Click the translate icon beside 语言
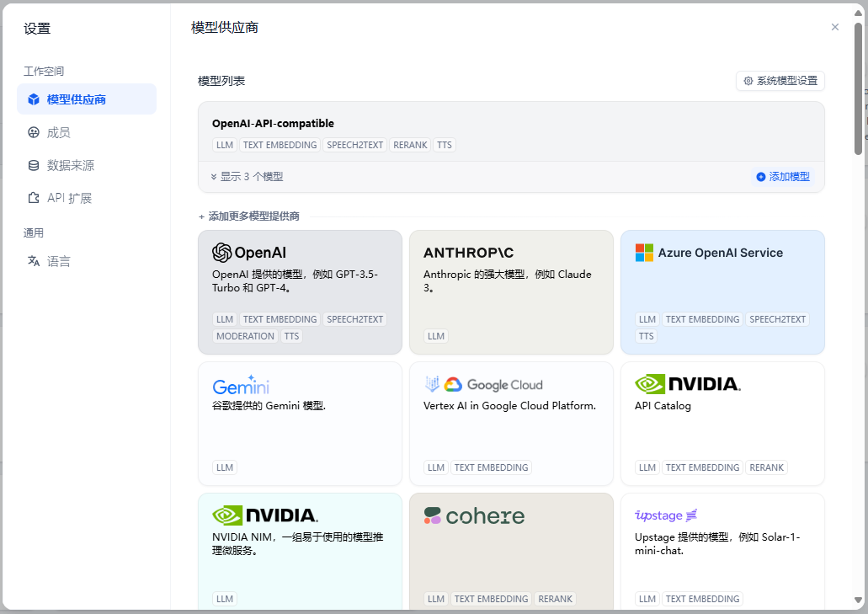 34,261
